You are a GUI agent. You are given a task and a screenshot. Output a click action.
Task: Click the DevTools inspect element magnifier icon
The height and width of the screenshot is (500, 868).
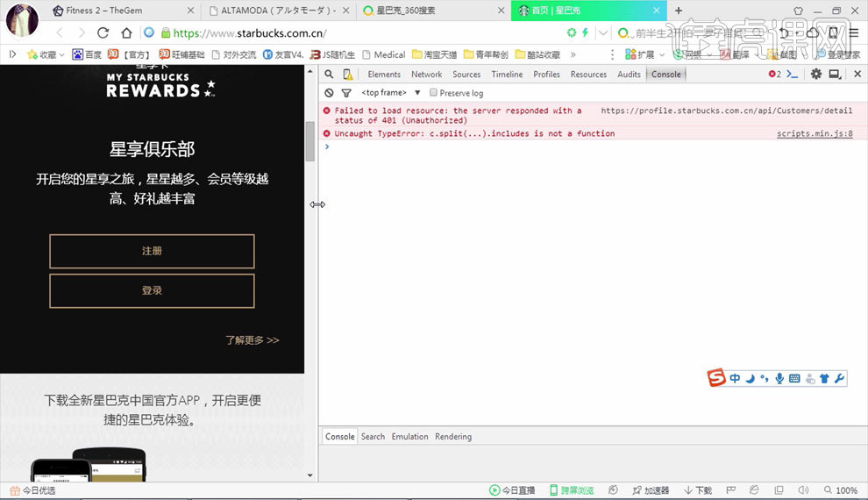(x=329, y=75)
